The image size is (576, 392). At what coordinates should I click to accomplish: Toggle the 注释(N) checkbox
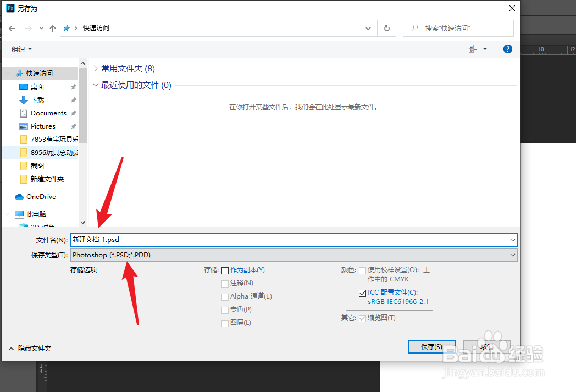(x=225, y=284)
